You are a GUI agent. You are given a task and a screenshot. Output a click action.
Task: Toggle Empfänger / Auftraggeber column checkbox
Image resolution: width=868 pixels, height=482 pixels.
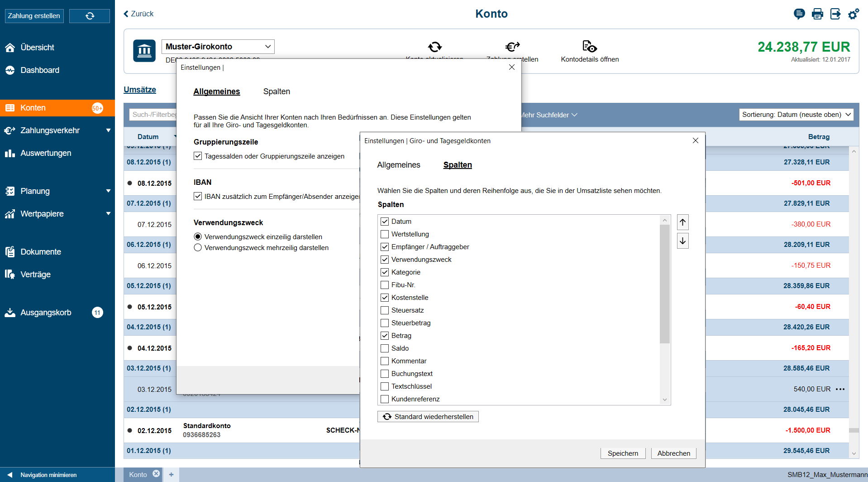[385, 247]
